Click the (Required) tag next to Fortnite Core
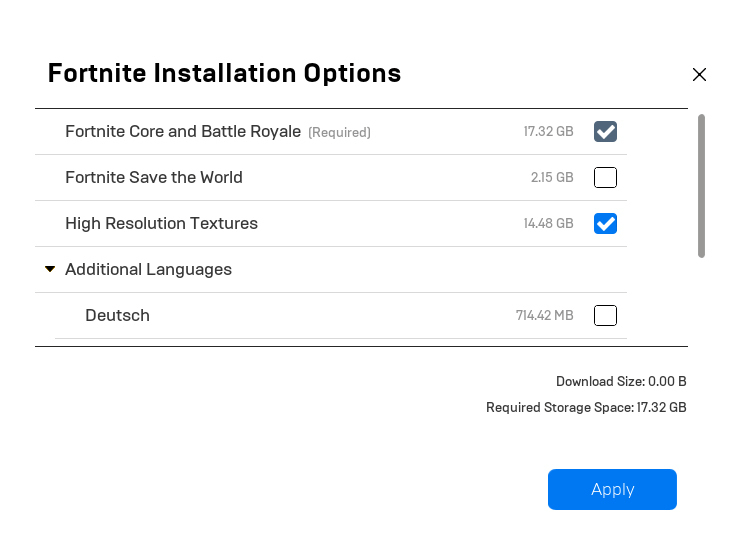 [x=339, y=133]
